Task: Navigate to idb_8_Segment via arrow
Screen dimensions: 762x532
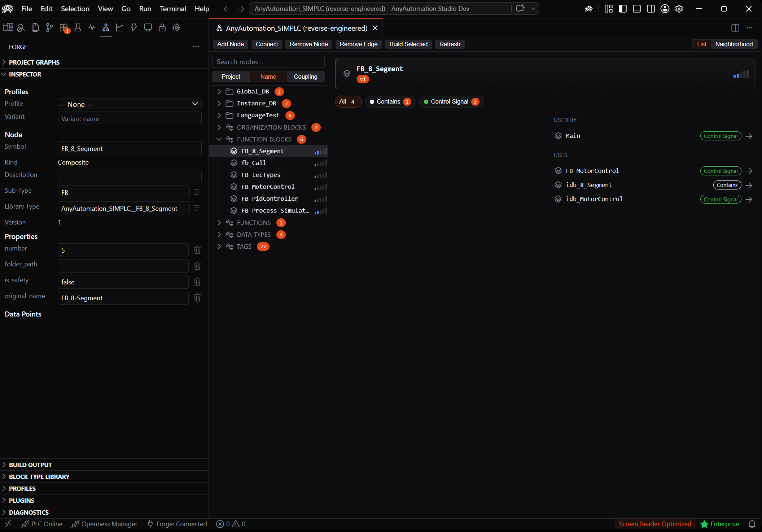Action: (749, 185)
